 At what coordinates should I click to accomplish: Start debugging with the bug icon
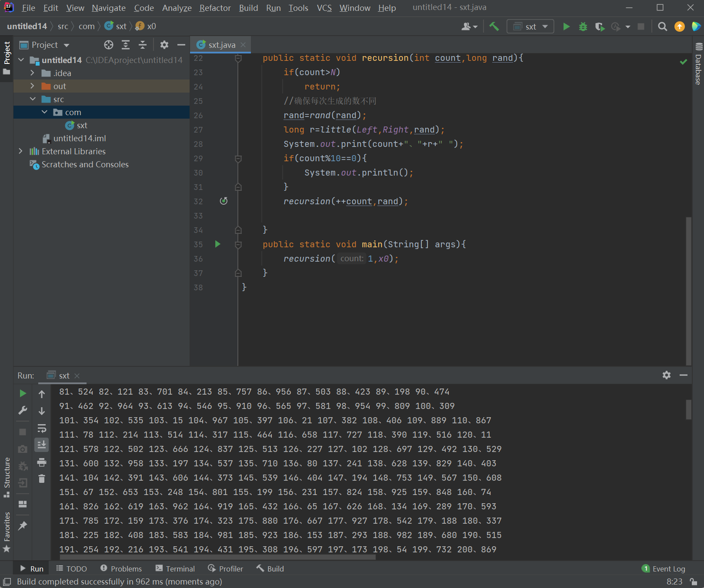583,27
